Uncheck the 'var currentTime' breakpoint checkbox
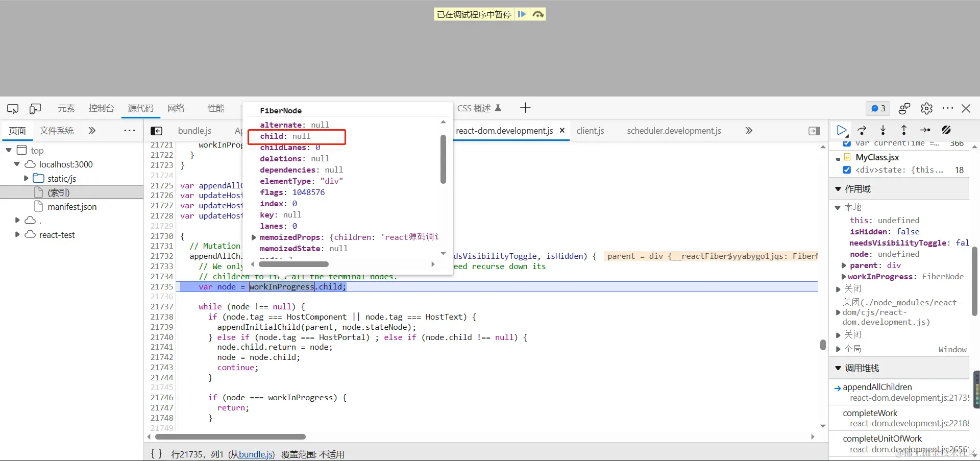Image resolution: width=980 pixels, height=461 pixels. [x=847, y=143]
